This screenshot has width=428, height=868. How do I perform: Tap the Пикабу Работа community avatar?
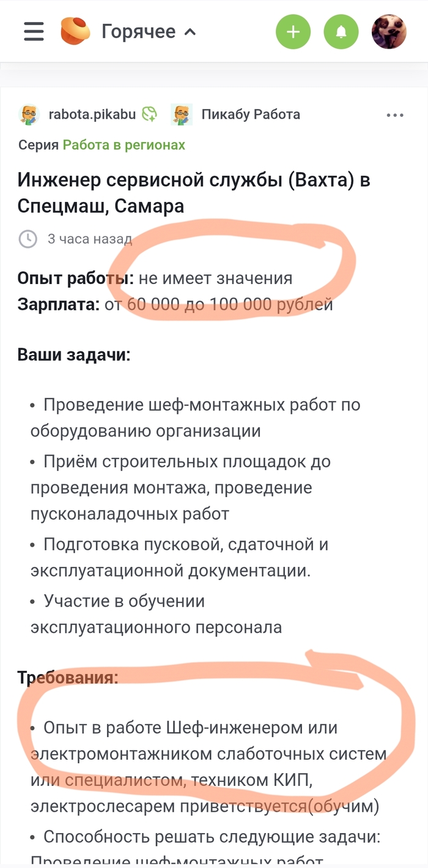click(182, 114)
